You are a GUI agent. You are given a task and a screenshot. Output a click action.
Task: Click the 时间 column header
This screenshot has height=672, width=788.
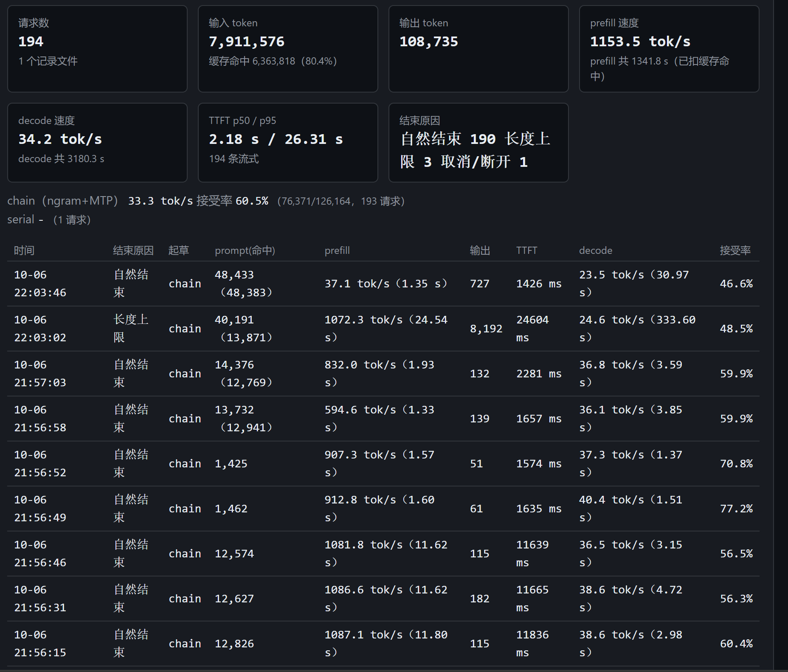[x=24, y=250]
